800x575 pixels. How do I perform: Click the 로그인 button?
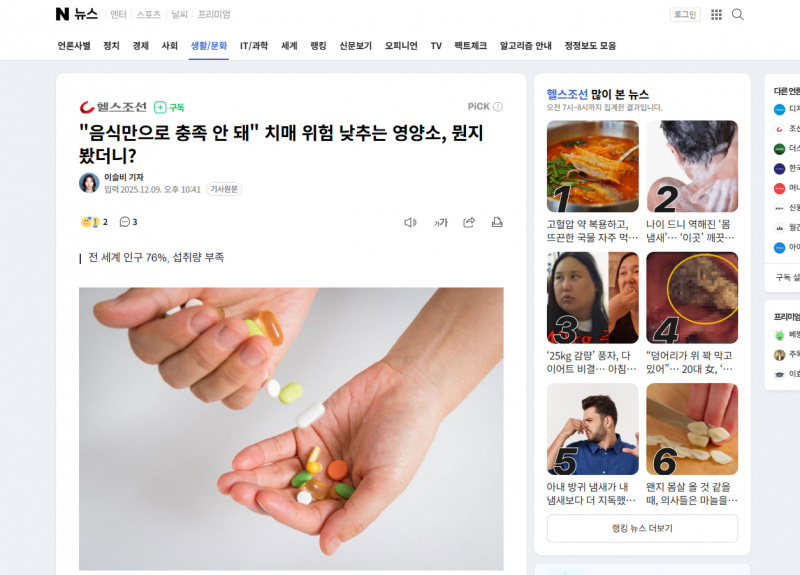tap(685, 15)
